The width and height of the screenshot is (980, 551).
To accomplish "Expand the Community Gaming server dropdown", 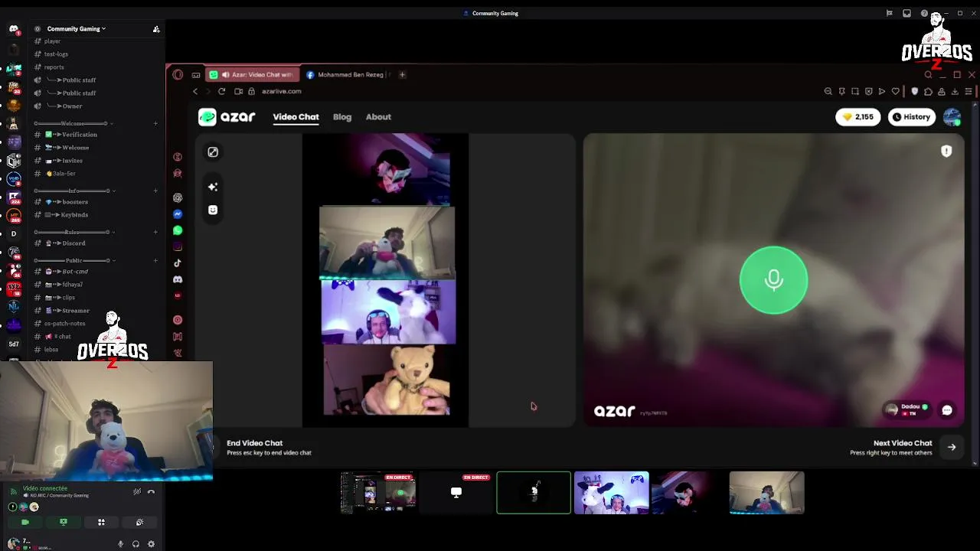I will 77,29.
